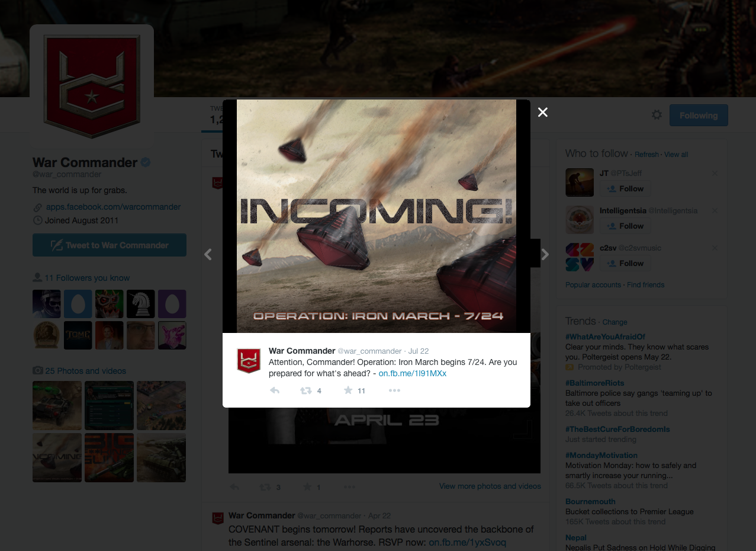The width and height of the screenshot is (756, 551).
Task: Open Find friends link
Action: (645, 285)
